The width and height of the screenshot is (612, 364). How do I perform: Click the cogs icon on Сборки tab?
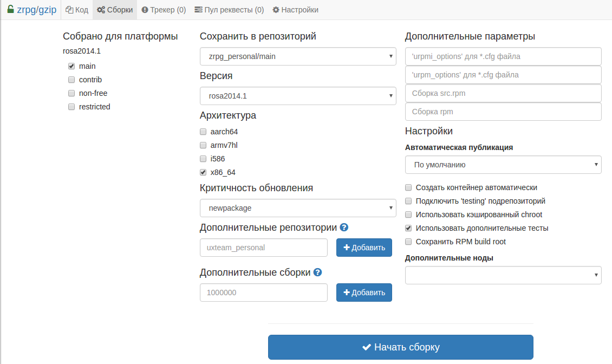coord(101,10)
